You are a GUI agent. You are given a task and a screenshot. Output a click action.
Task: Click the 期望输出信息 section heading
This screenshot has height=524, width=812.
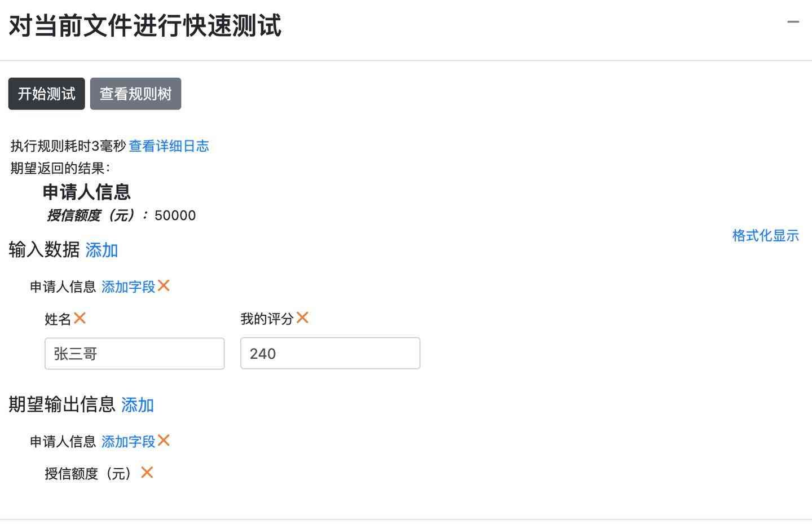[62, 404]
